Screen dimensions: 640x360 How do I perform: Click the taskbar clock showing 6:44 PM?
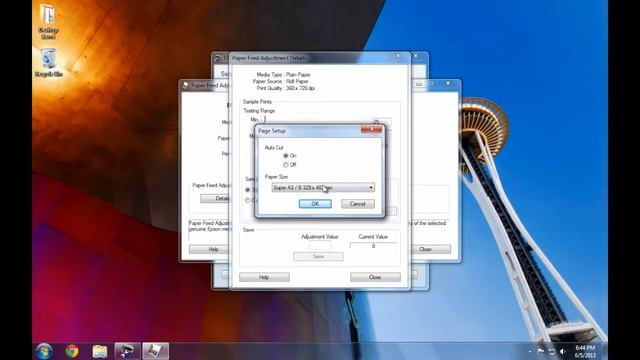tap(585, 351)
